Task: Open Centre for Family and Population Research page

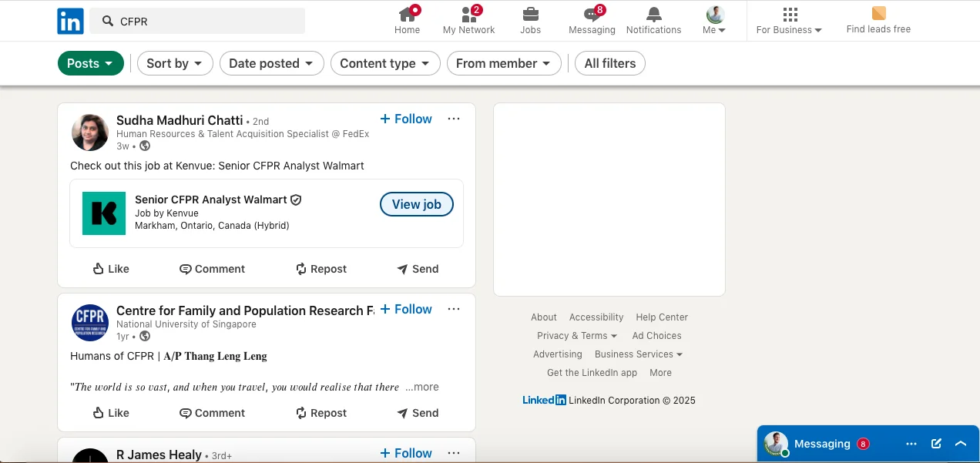Action: 245,310
